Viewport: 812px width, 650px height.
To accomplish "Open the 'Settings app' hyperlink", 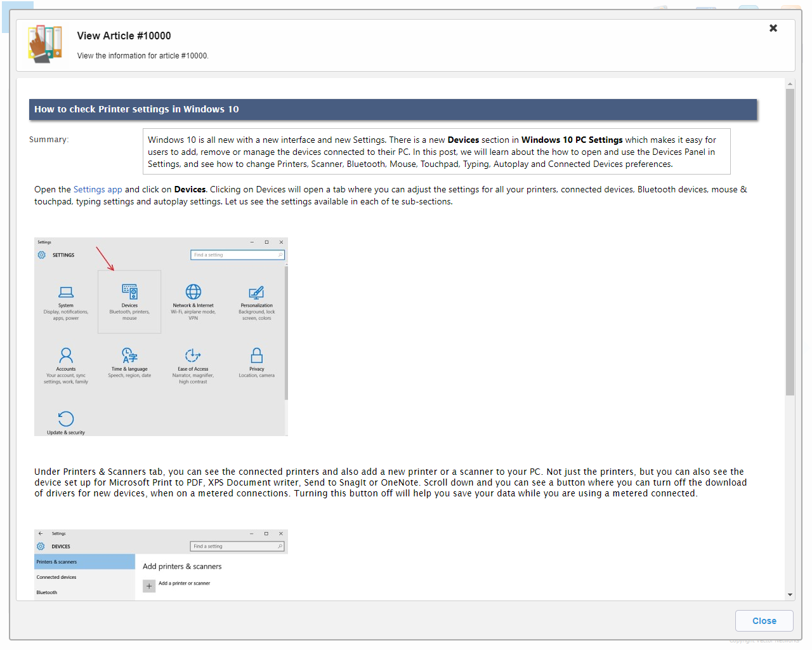I will [x=98, y=189].
